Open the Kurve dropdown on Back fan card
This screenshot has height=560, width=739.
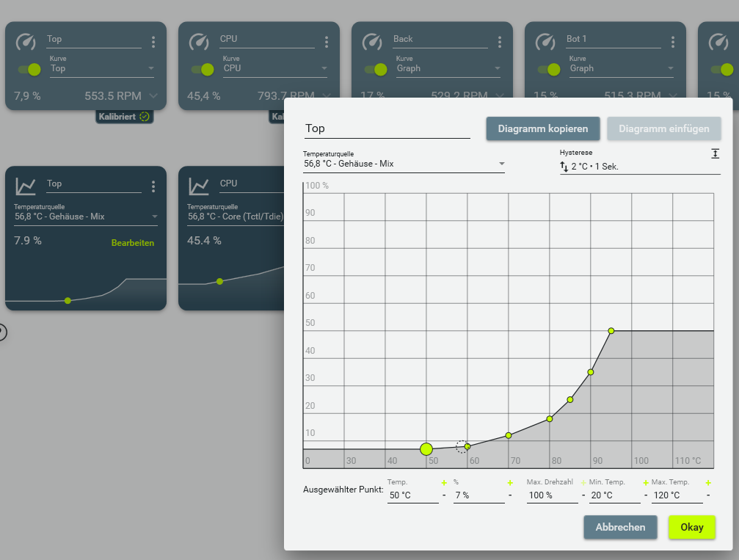[x=448, y=68]
